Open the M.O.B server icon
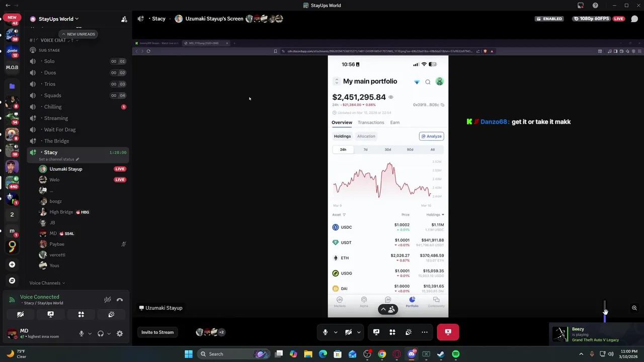This screenshot has height=362, width=644. point(12,67)
